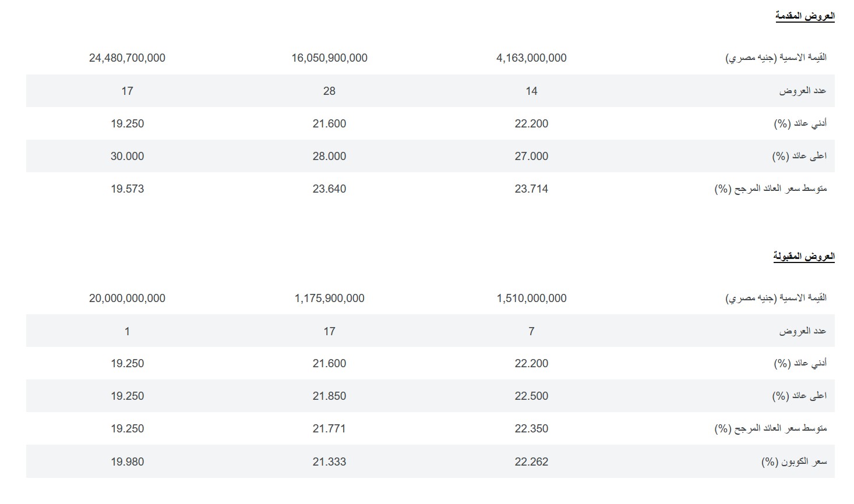Select the coupon rate value 21.333
This screenshot has width=854, height=504.
pyautogui.click(x=329, y=462)
